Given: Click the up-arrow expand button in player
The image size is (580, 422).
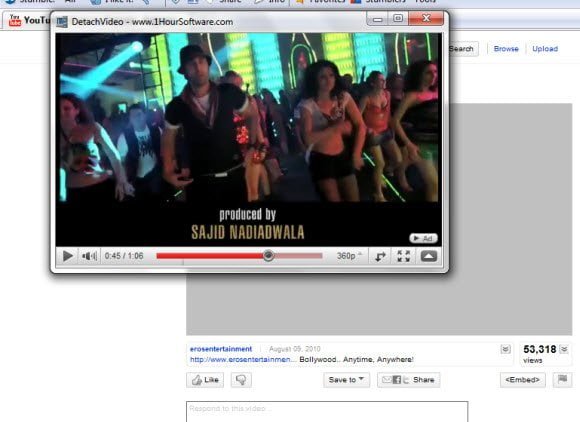Looking at the screenshot, I should [x=429, y=256].
